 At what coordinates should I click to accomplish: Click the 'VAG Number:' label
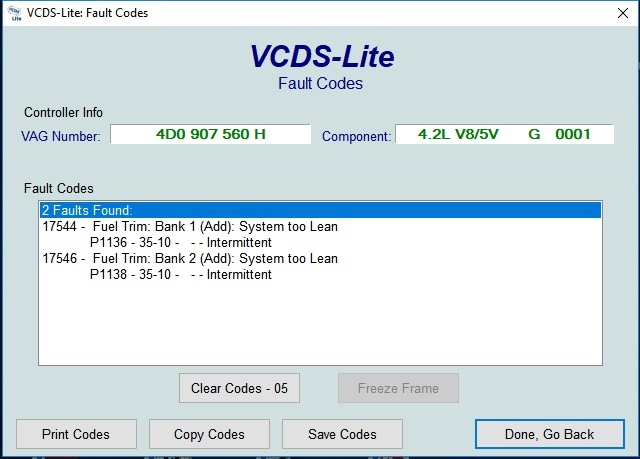point(61,136)
